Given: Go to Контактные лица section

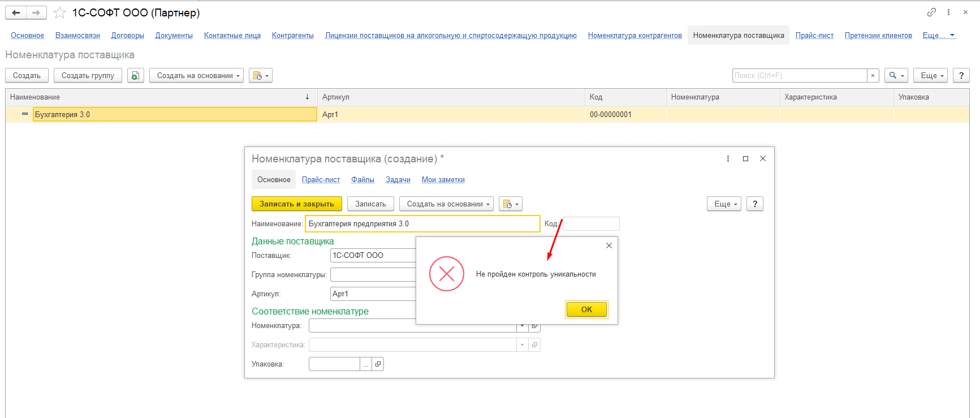Looking at the screenshot, I should pos(232,35).
